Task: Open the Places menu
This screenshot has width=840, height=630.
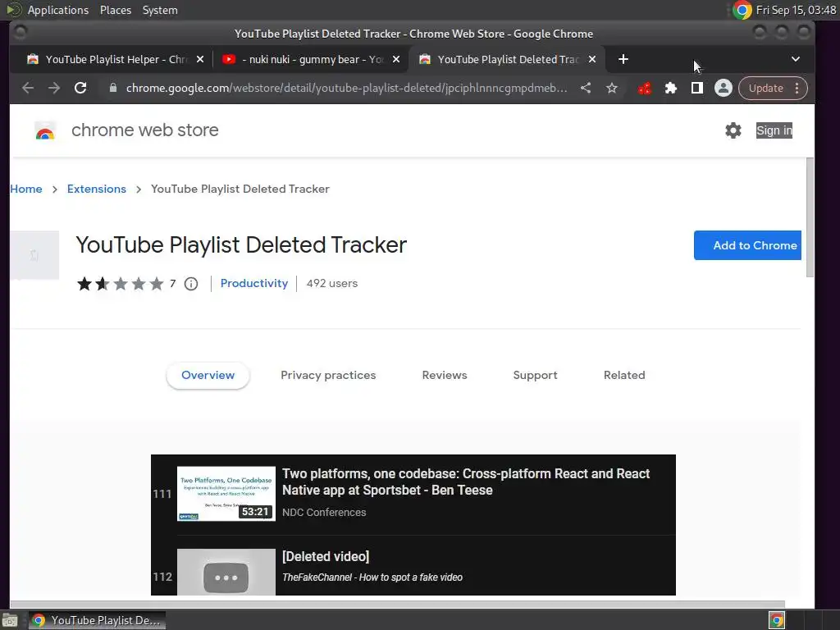Action: pyautogui.click(x=115, y=10)
